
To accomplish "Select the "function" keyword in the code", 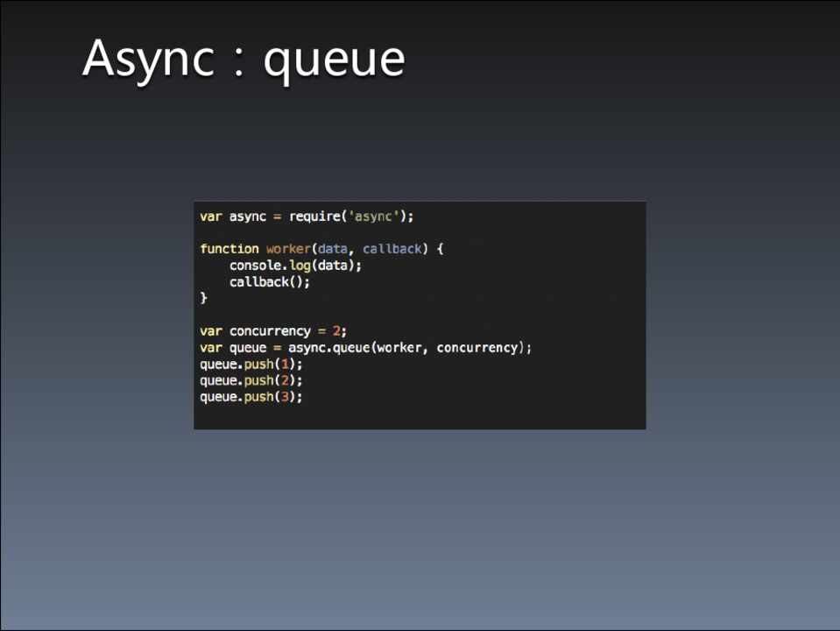I will (x=229, y=249).
